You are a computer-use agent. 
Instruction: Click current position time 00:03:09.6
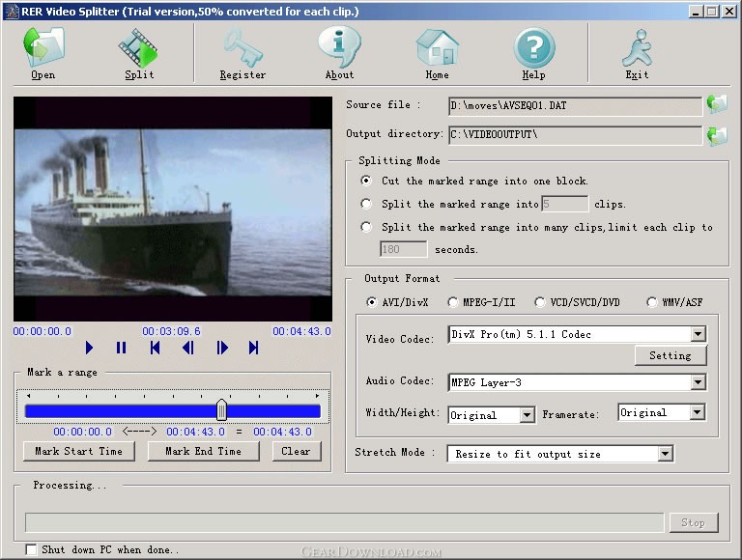tap(171, 331)
